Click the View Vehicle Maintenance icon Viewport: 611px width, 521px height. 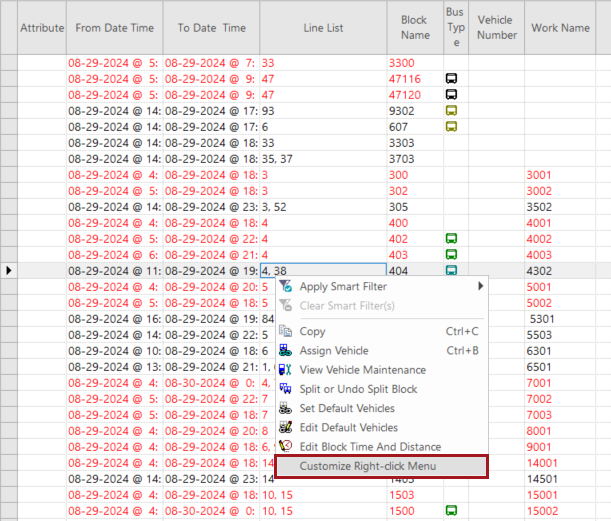click(x=287, y=370)
